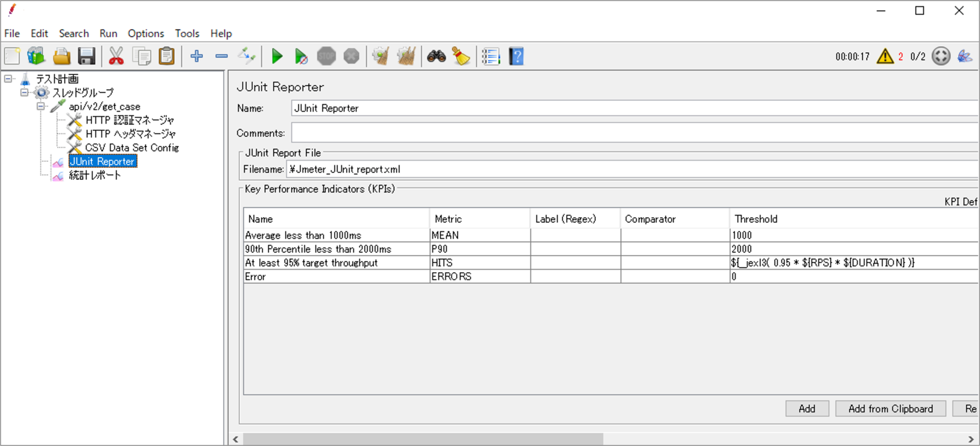Click the Cut scissors icon

[x=116, y=56]
